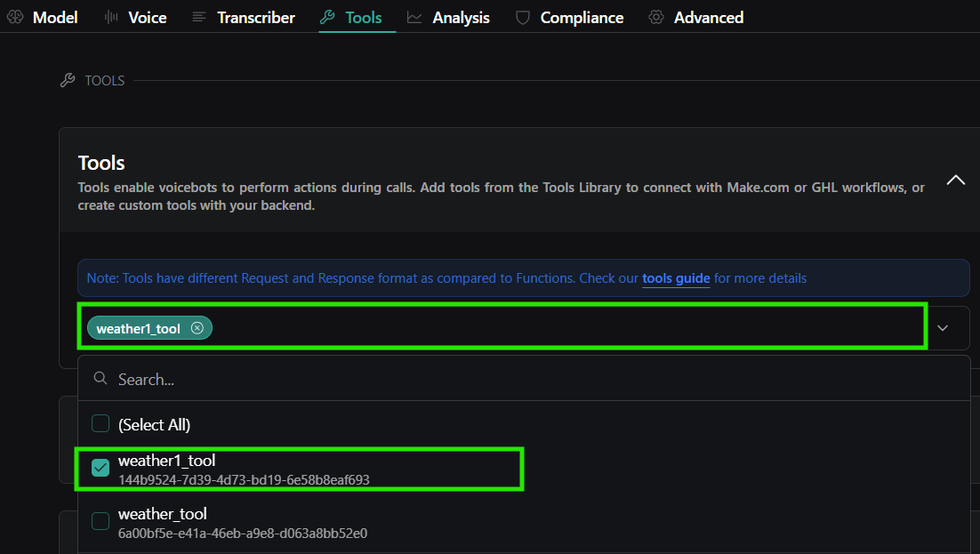Click the Search field in dropdown
Viewport: 980px width, 554px height.
click(x=524, y=379)
